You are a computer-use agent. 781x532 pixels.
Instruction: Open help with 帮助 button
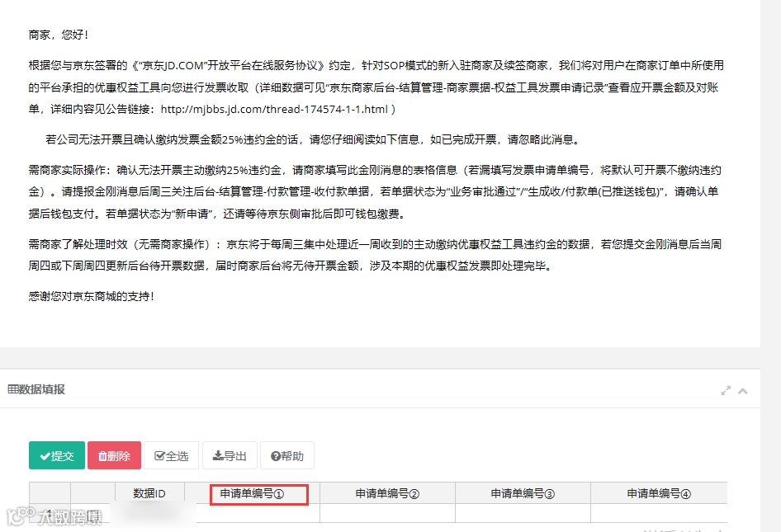pos(287,455)
